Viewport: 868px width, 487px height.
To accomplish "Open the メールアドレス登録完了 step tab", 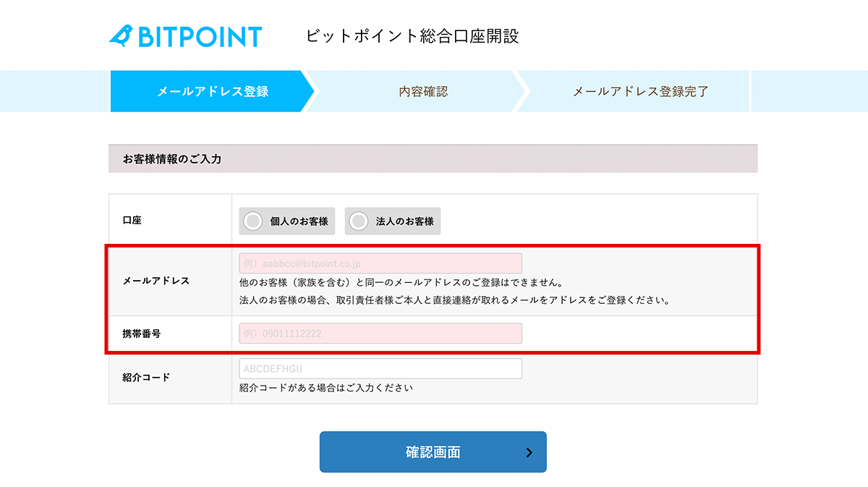I will click(x=640, y=91).
